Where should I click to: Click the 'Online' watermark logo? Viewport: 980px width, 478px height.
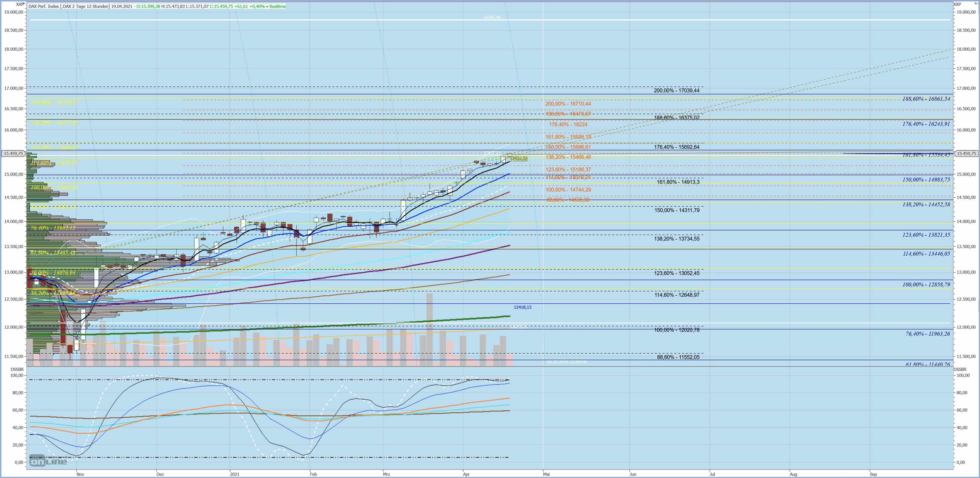[48, 461]
